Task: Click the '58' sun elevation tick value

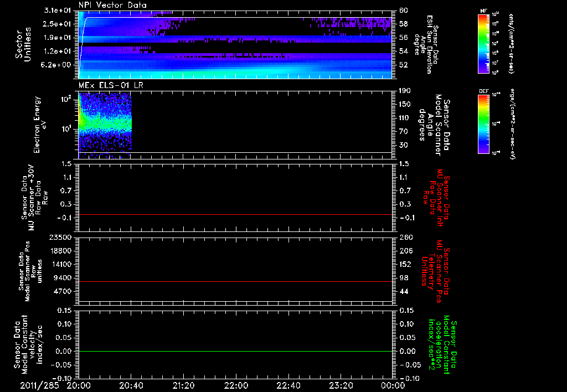Action: point(404,24)
